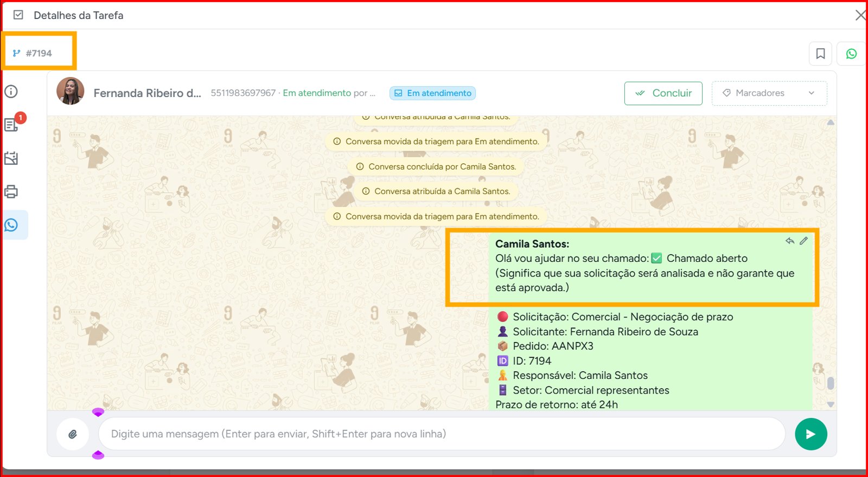Close the Detalhes da Tarefa dialog
The height and width of the screenshot is (477, 868).
tap(860, 15)
